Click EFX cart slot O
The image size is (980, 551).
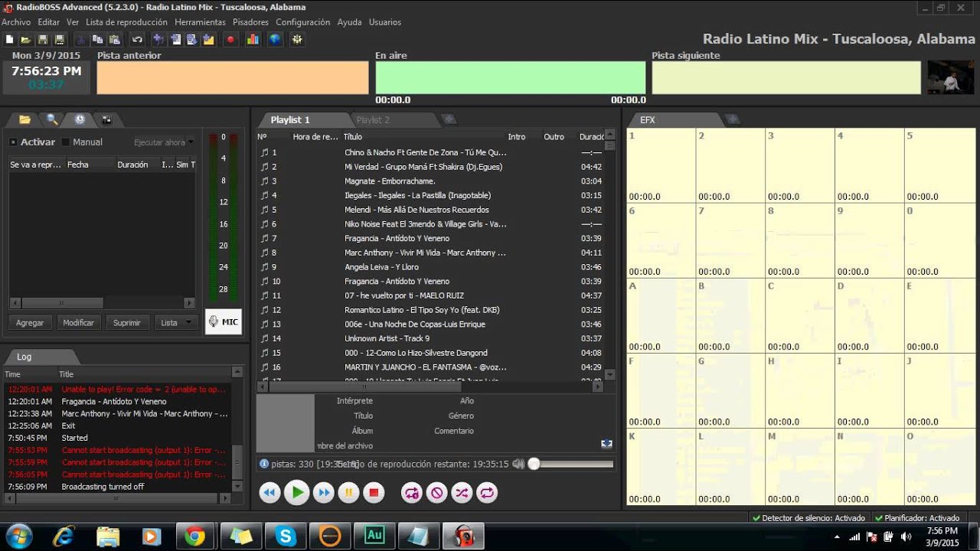pyautogui.click(x=939, y=467)
